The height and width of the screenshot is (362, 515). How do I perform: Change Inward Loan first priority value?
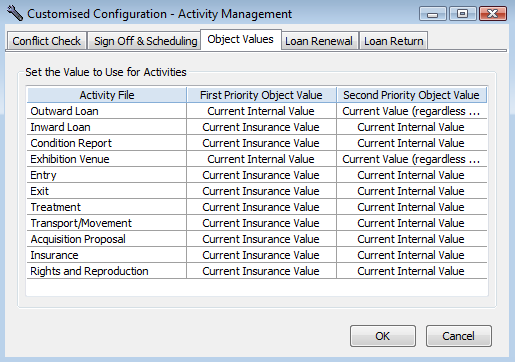pyautogui.click(x=261, y=127)
